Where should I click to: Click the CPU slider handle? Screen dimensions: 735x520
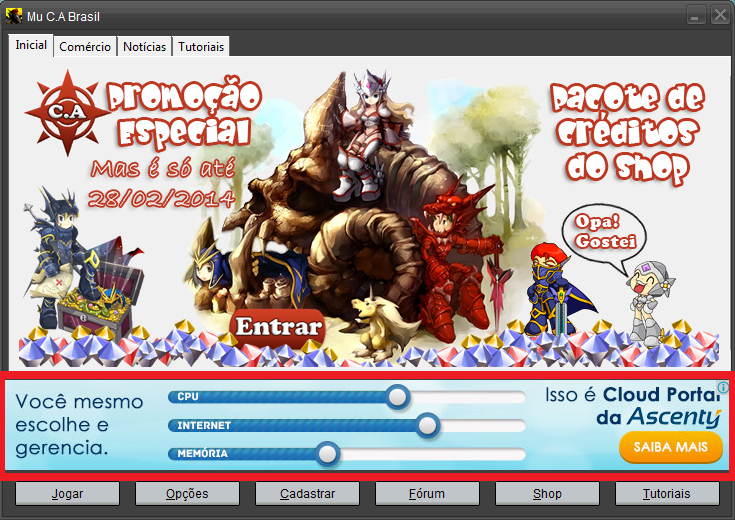click(x=398, y=397)
